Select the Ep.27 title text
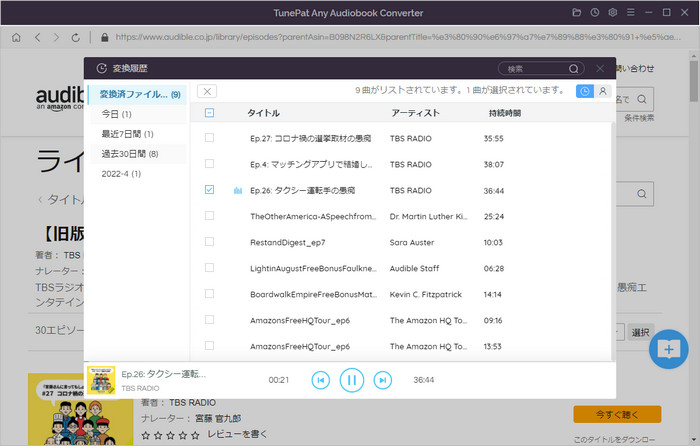The height and width of the screenshot is (446, 700). tap(310, 138)
